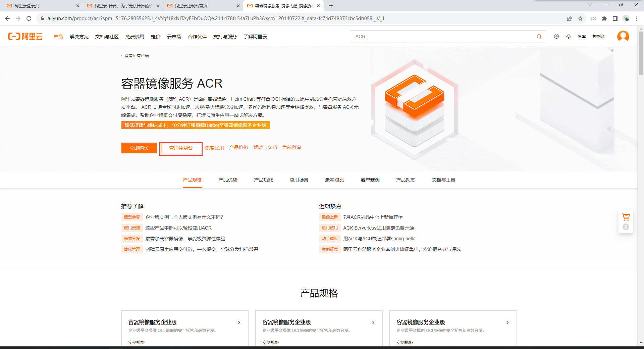Viewport: 644px width, 349px height.
Task: Open 支持与服务 navigation menu
Action: tap(225, 37)
